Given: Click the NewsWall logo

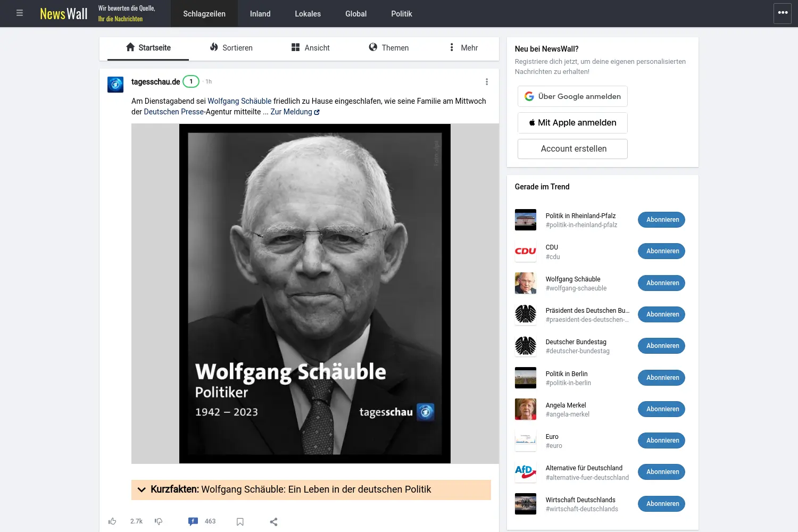Looking at the screenshot, I should pyautogui.click(x=64, y=14).
